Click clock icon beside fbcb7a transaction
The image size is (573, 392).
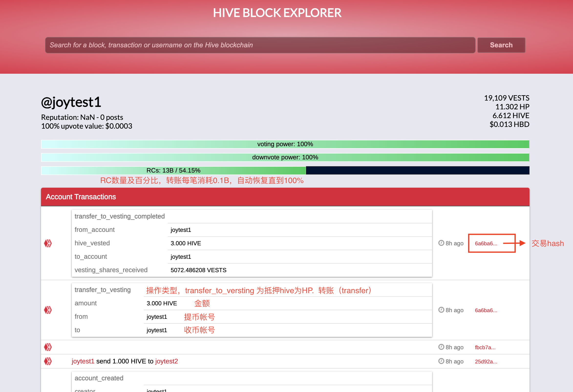point(441,347)
